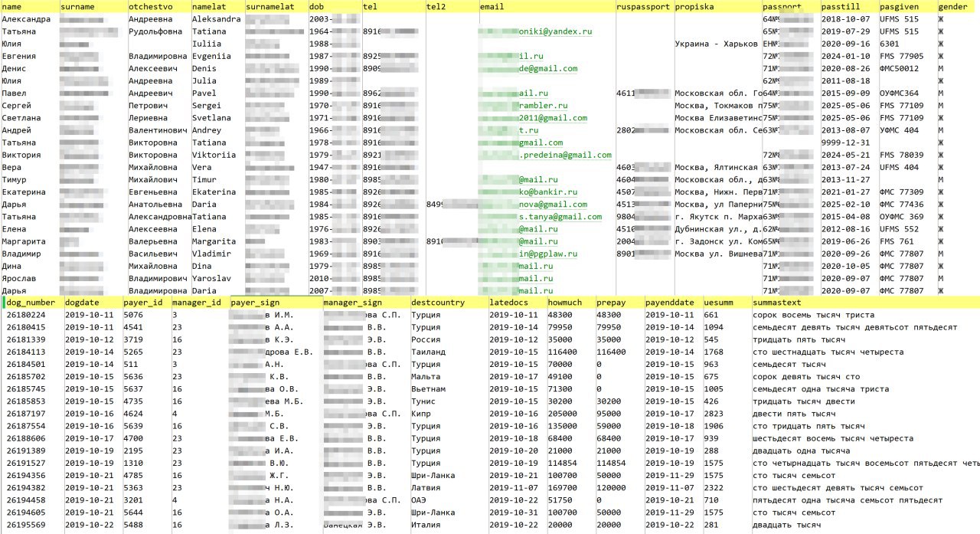Viewport: 980px width, 534px height.
Task: Select the '2018-10-07' passtill cell
Action: click(845, 18)
